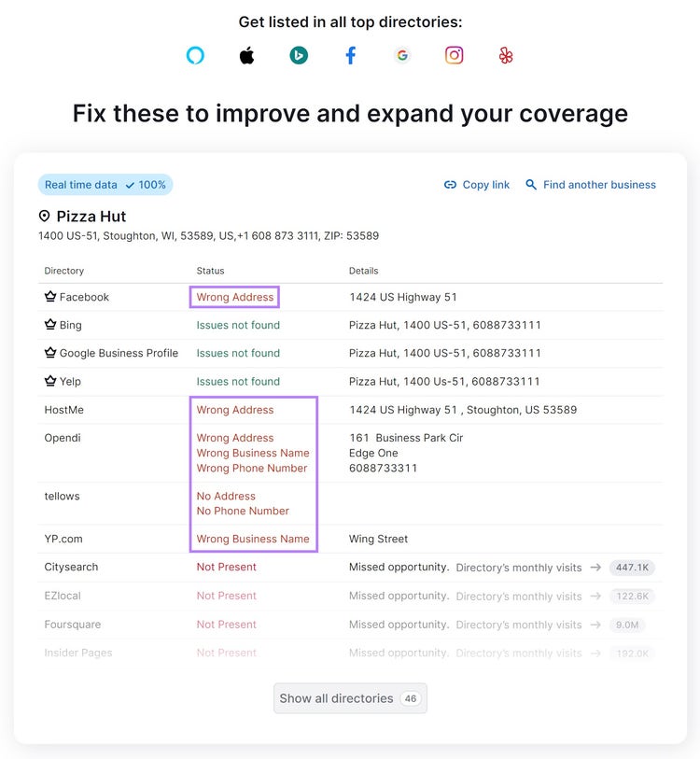Select the tellows directory name
This screenshot has width=700, height=759.
coord(62,496)
